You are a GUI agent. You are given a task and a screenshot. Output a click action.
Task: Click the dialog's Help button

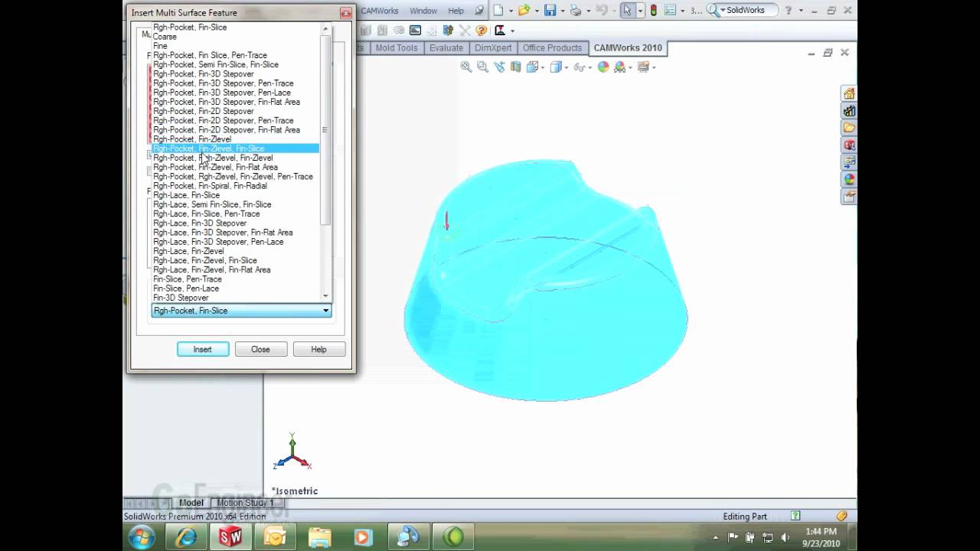[x=318, y=349]
